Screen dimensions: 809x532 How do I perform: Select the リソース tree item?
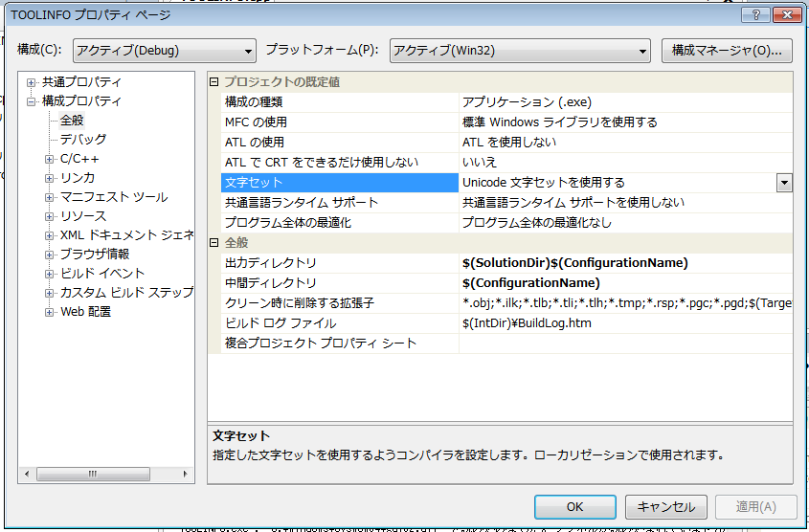pyautogui.click(x=83, y=216)
